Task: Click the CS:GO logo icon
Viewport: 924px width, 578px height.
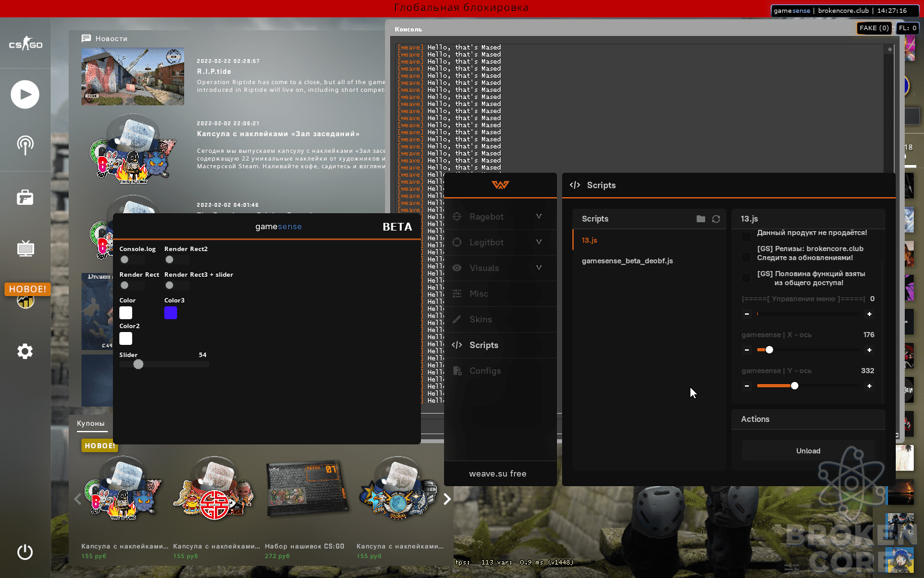Action: tap(25, 44)
